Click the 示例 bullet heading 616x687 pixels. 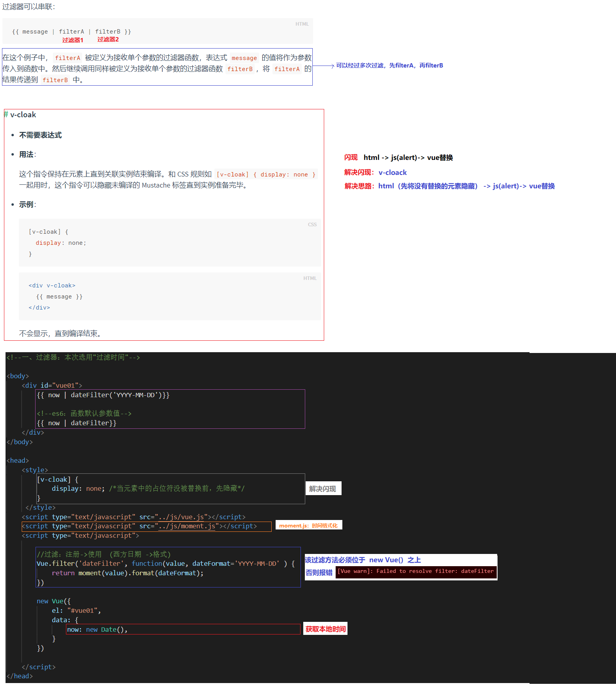point(26,205)
